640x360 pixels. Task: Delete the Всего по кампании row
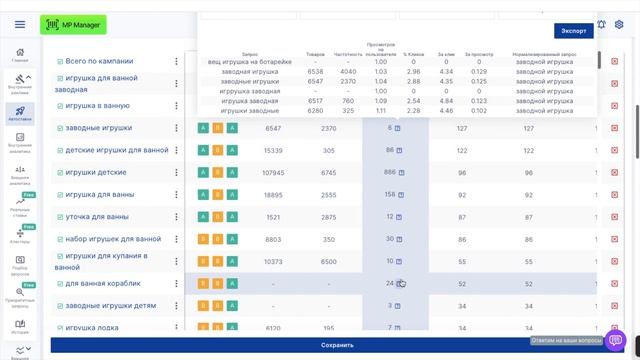tap(614, 61)
